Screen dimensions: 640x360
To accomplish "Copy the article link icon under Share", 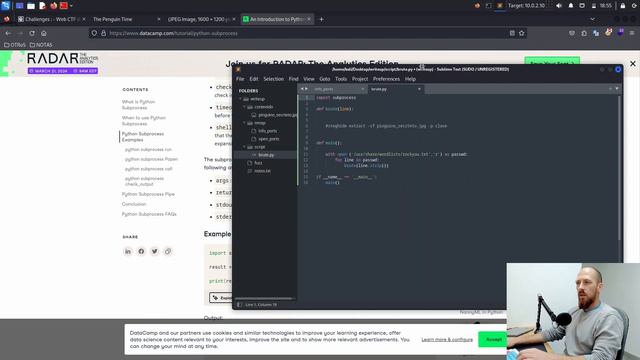I will coord(168,251).
